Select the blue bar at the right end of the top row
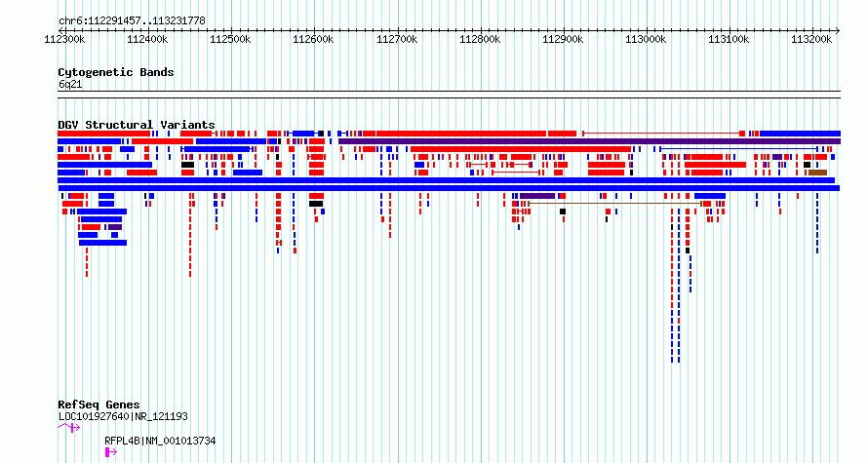This screenshot has width=868, height=463. [800, 134]
